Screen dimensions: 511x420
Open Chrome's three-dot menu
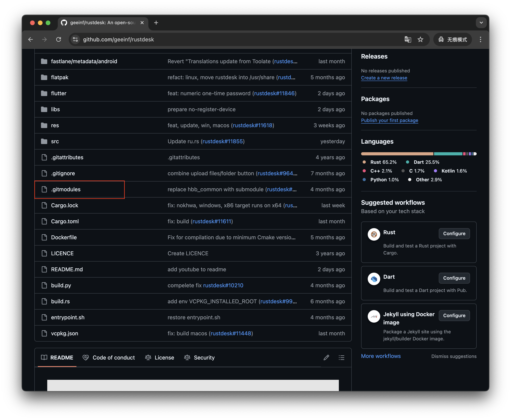(480, 39)
